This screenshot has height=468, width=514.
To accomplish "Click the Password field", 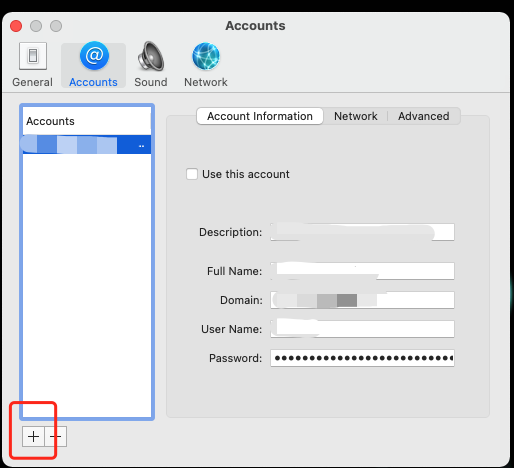I will [362, 358].
